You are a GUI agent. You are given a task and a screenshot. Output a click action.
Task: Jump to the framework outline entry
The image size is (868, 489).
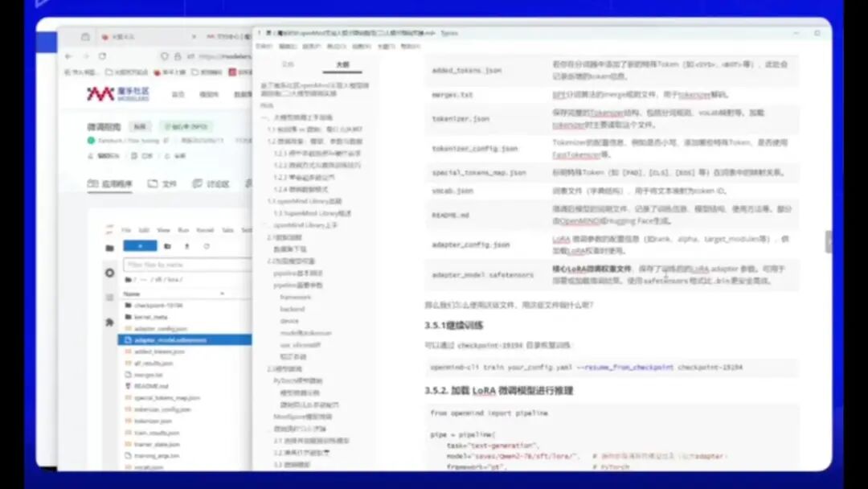[296, 298]
